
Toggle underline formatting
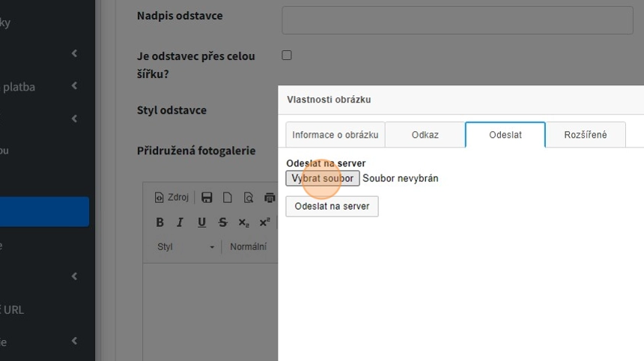201,222
